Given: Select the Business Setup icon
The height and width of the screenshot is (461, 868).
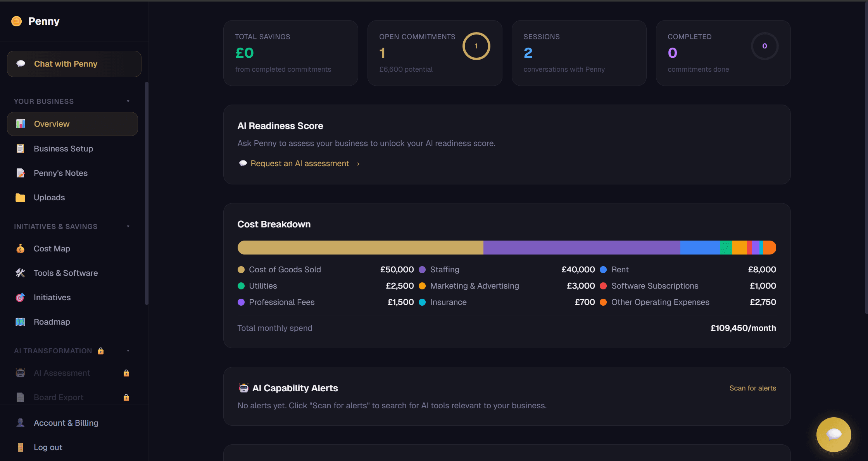Looking at the screenshot, I should point(20,148).
